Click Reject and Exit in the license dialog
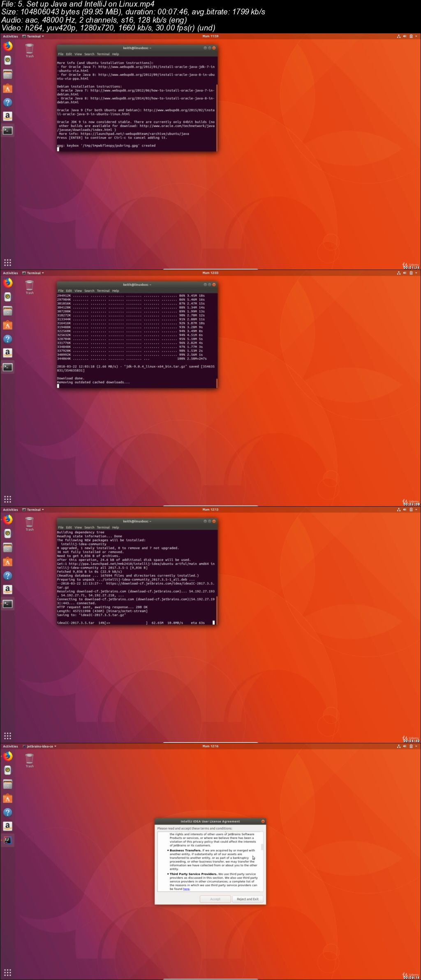 [x=248, y=899]
